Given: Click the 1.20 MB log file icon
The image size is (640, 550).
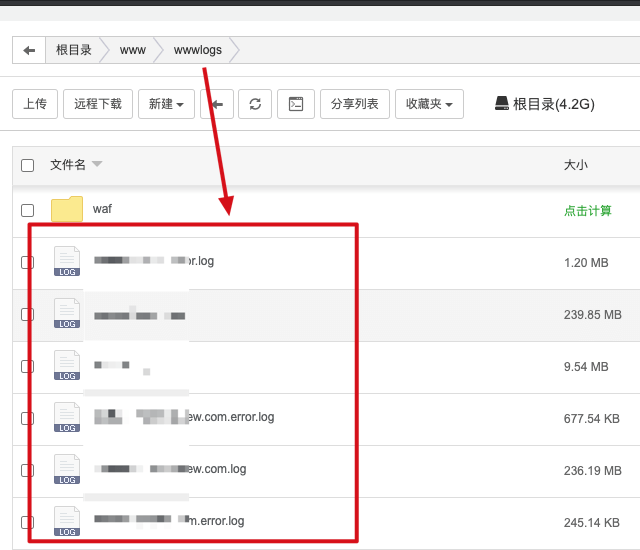Looking at the screenshot, I should (x=67, y=262).
